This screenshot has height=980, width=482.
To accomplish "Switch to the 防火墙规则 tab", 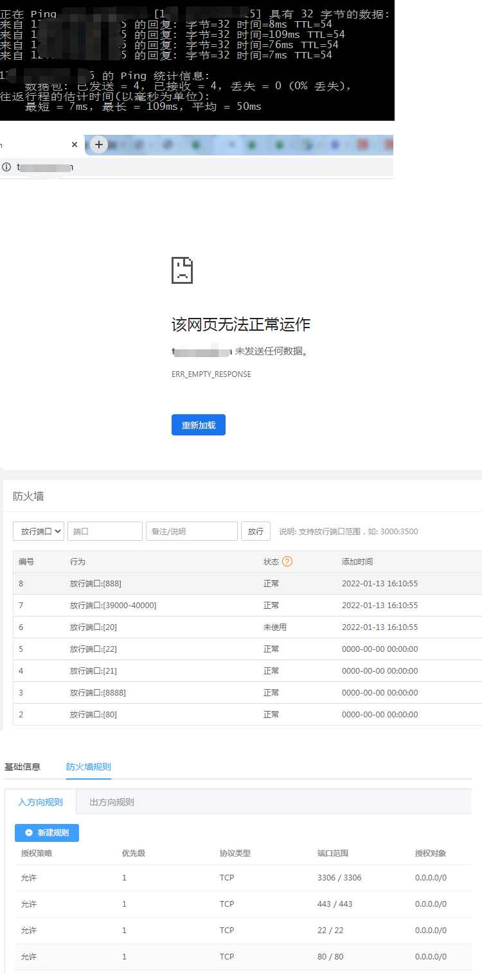I will pyautogui.click(x=89, y=767).
